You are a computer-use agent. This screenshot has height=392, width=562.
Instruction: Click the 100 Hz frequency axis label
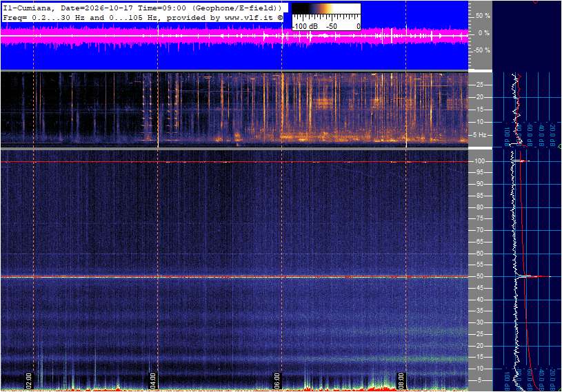coord(479,161)
